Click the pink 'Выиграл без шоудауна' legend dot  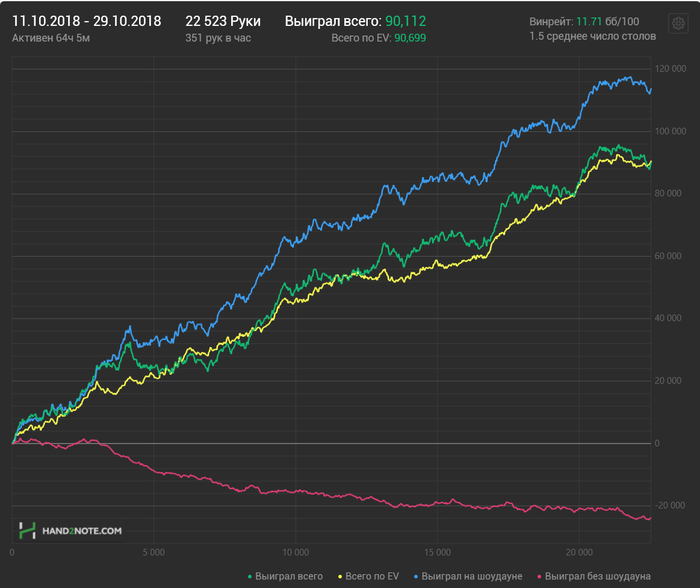click(539, 577)
